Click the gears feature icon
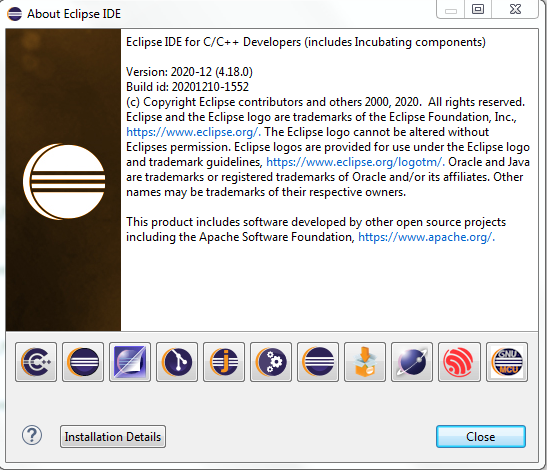547x470 pixels. pos(271,362)
